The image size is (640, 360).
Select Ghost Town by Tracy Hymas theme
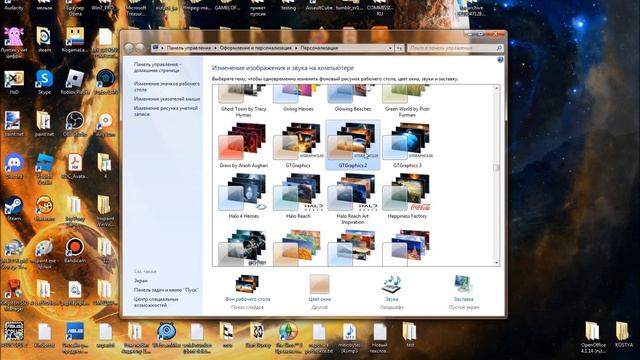244,102
